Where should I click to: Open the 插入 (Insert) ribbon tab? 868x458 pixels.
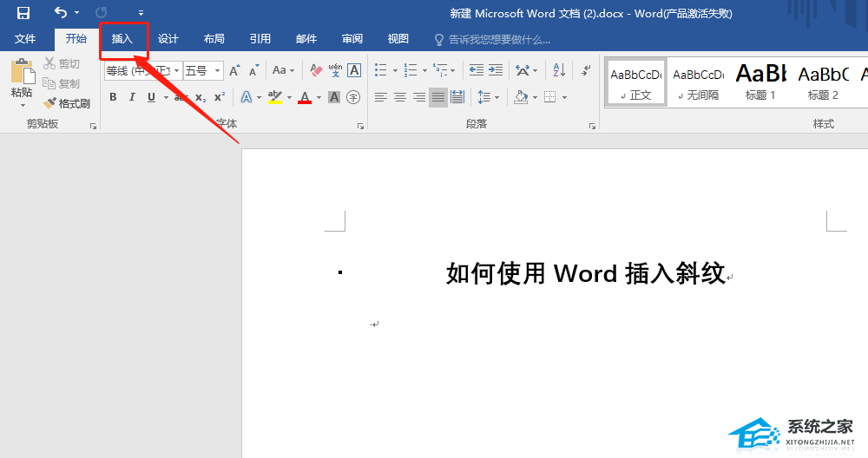pos(122,39)
